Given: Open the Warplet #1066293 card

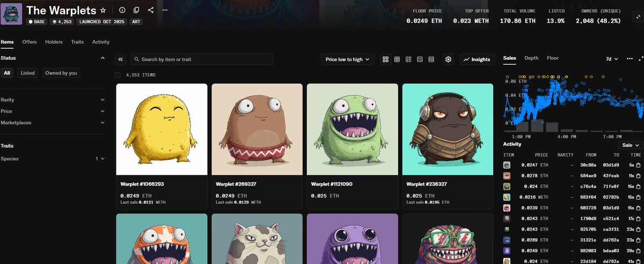Looking at the screenshot, I should [x=162, y=146].
